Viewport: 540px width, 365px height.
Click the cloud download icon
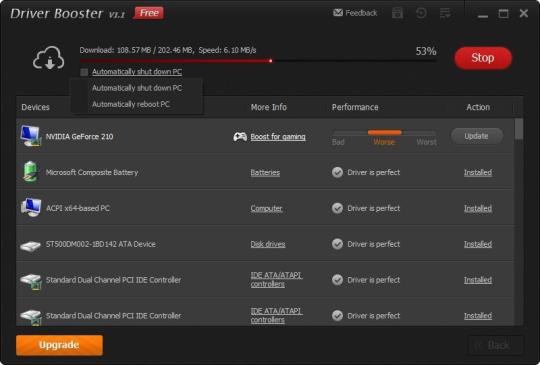[x=49, y=58]
